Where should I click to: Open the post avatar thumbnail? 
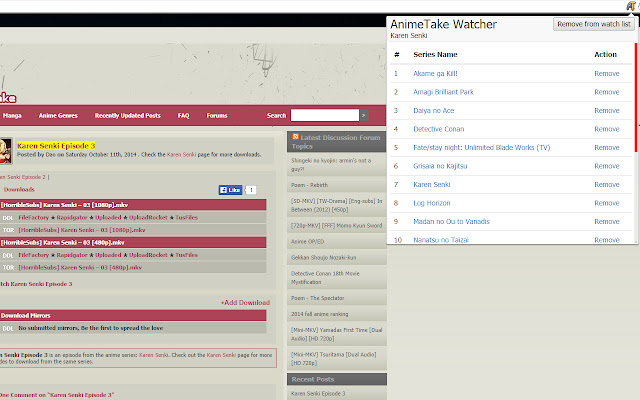click(x=6, y=151)
